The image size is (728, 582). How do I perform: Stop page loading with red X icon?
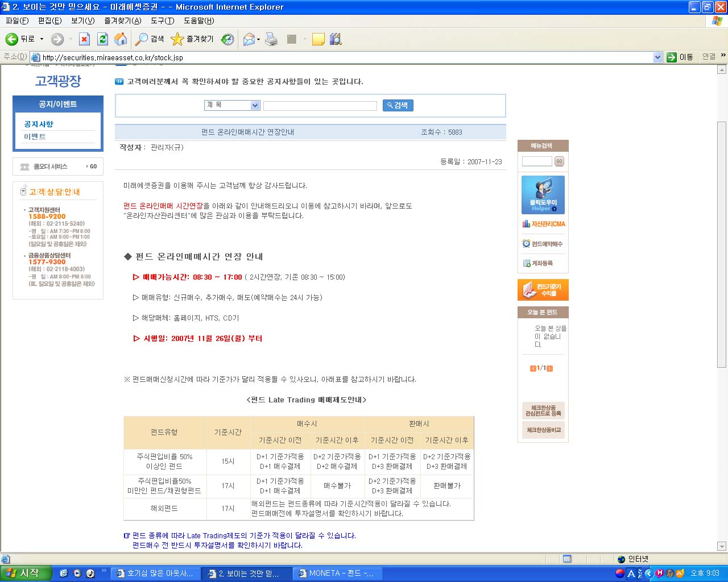[84, 39]
